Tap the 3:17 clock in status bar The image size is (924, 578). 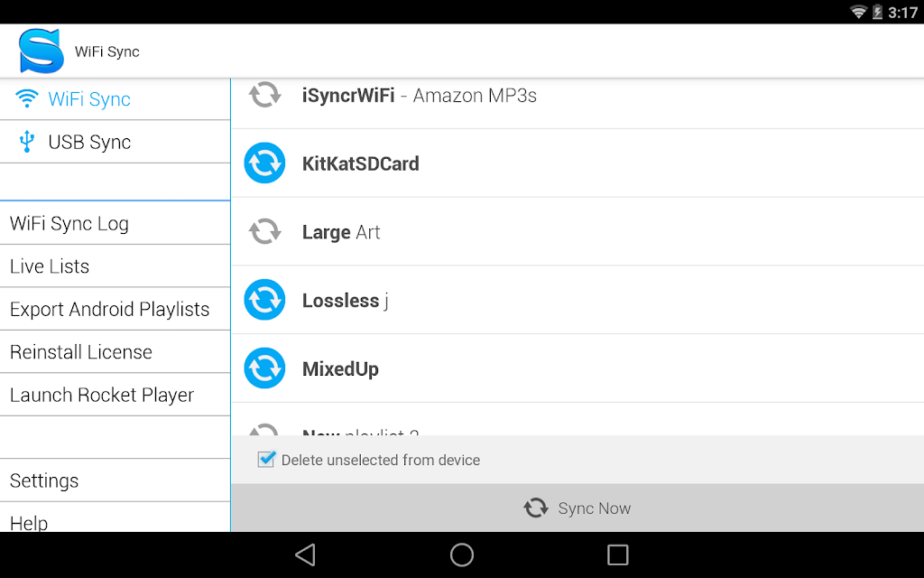(x=902, y=13)
